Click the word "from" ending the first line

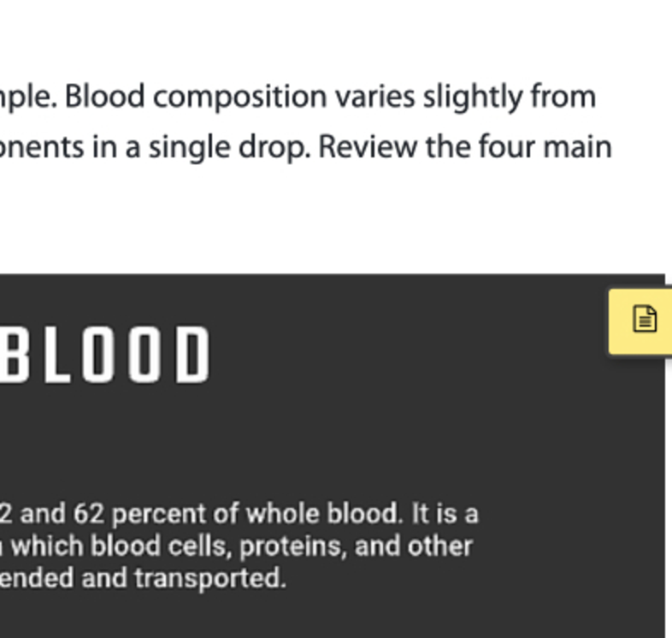pyautogui.click(x=563, y=97)
